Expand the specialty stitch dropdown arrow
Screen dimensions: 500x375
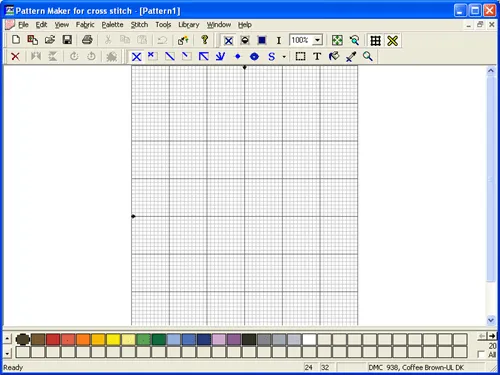[x=284, y=57]
